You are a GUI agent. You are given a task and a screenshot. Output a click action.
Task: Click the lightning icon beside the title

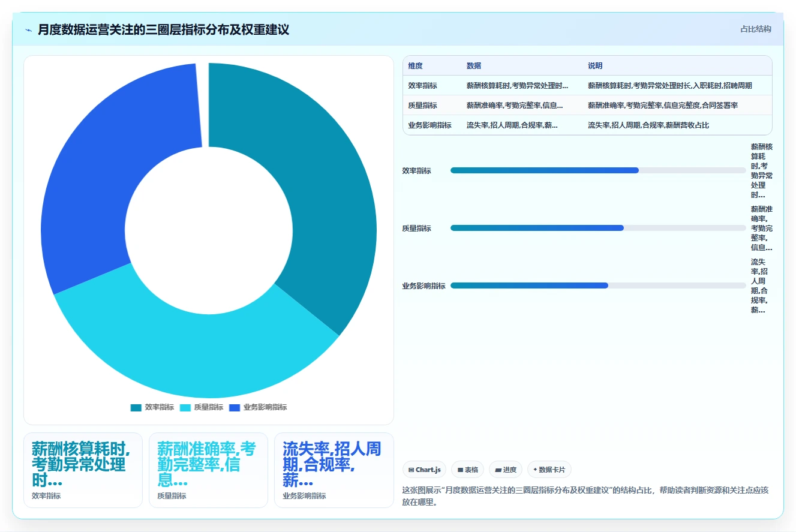(x=28, y=29)
